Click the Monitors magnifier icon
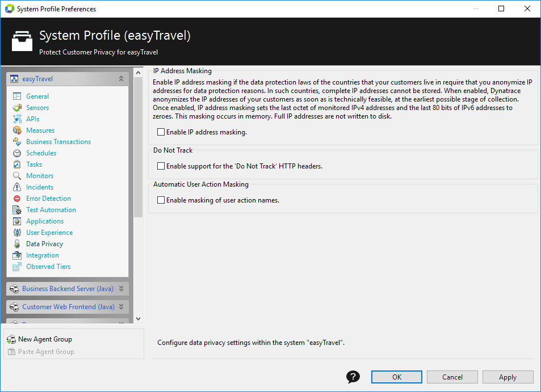Screen dimensions: 541x392 click(x=17, y=176)
